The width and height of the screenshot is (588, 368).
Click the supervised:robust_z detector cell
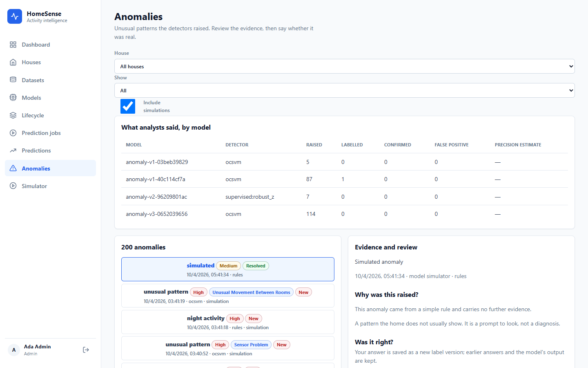250,197
